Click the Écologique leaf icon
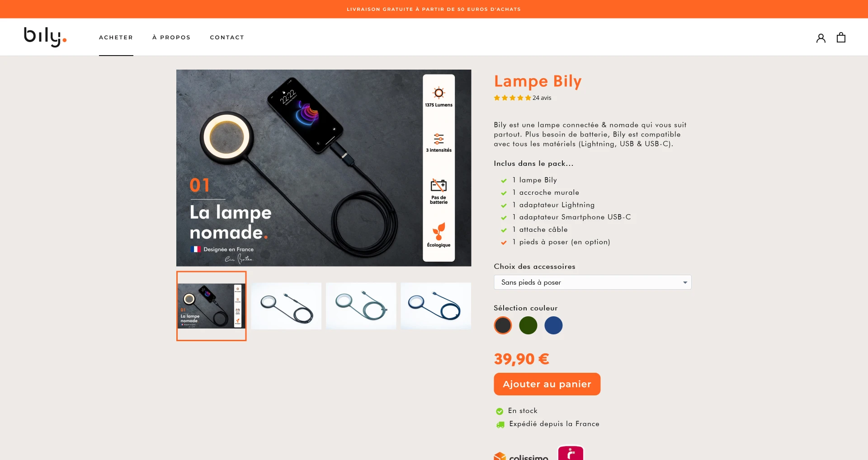The image size is (868, 460). [439, 231]
